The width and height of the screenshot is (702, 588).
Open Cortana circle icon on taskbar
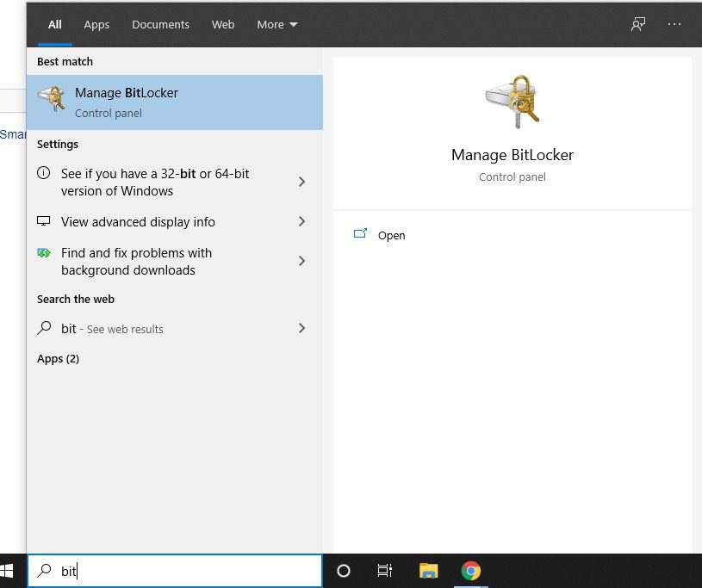pyautogui.click(x=344, y=571)
